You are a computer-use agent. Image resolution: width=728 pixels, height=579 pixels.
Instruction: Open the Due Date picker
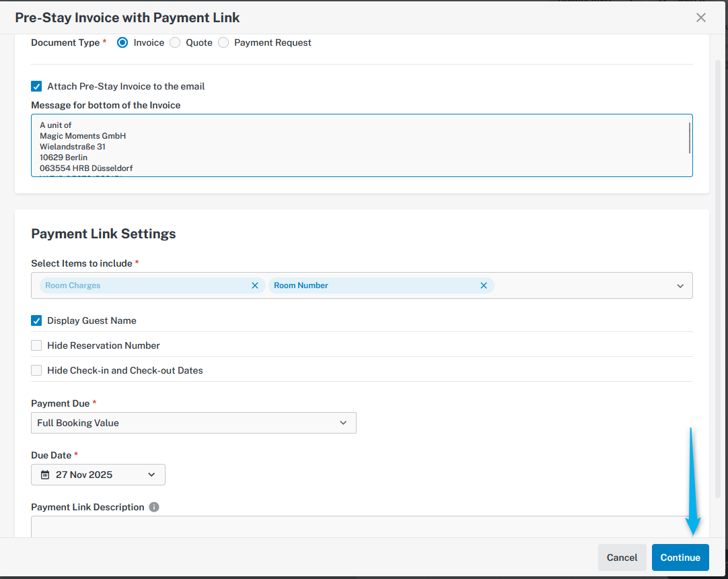pyautogui.click(x=98, y=475)
